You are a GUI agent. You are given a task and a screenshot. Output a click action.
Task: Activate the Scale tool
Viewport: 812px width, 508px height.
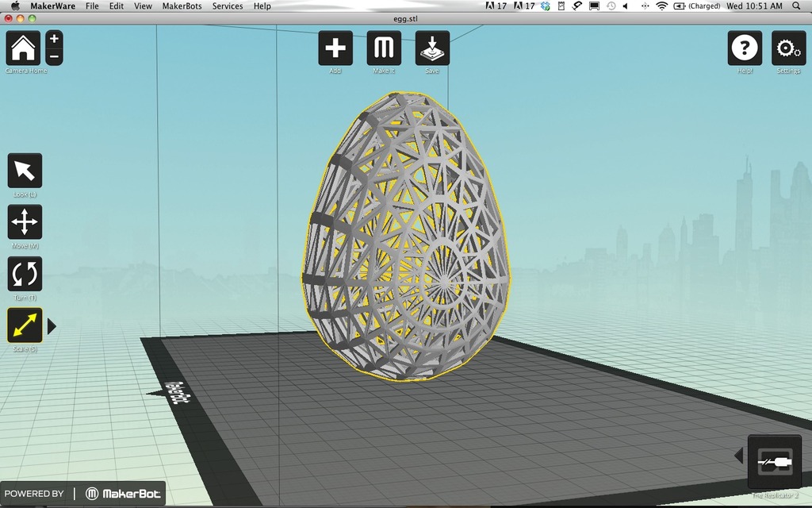25,325
